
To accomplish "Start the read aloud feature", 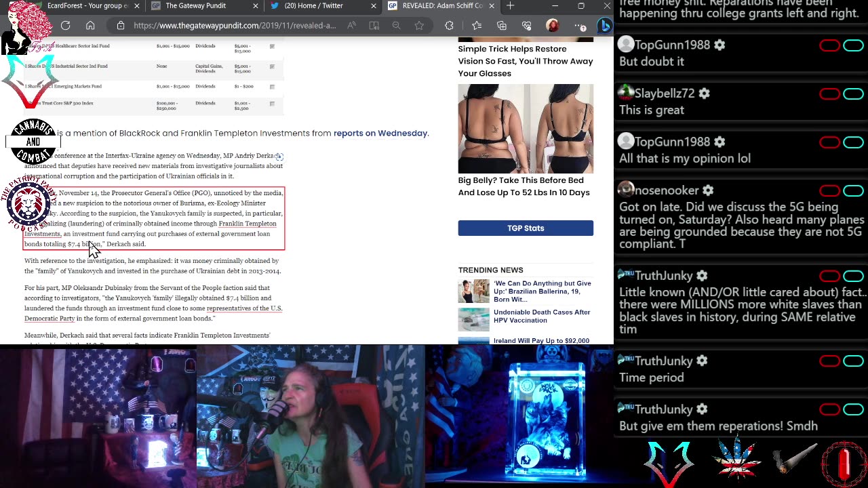I will 351,26.
